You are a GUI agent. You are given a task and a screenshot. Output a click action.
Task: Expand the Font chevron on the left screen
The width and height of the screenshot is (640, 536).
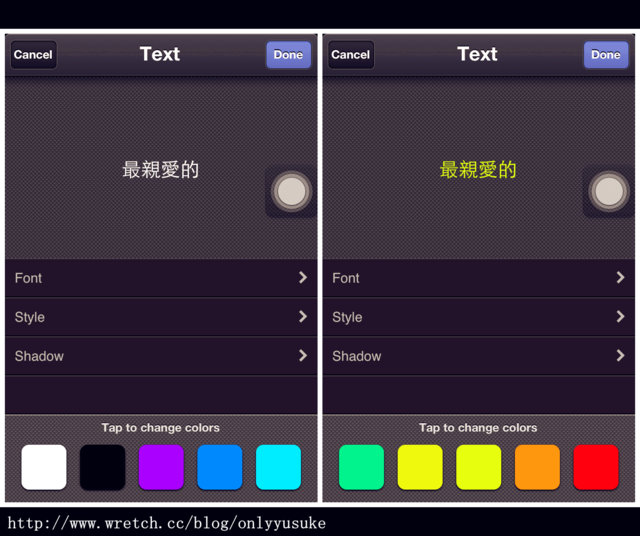[x=302, y=277]
